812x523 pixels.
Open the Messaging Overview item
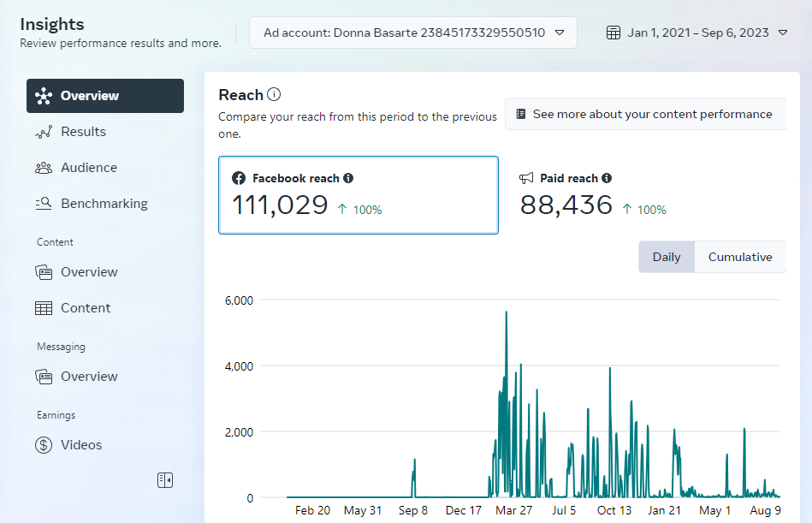pyautogui.click(x=89, y=377)
